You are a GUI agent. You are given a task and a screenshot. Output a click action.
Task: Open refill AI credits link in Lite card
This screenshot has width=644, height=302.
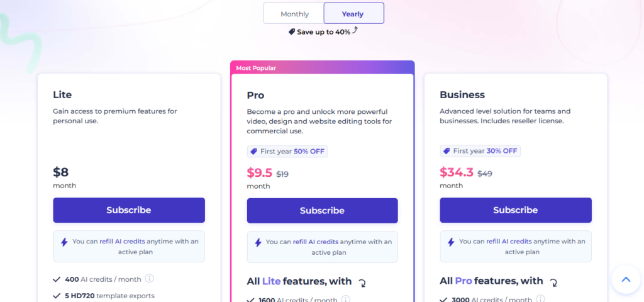pos(122,241)
